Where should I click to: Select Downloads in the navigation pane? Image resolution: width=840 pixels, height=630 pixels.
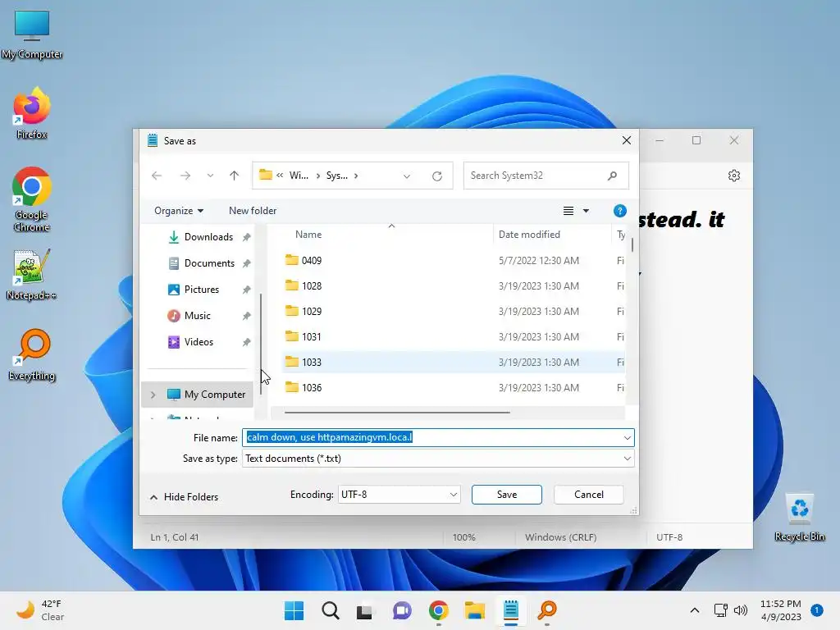pos(208,237)
